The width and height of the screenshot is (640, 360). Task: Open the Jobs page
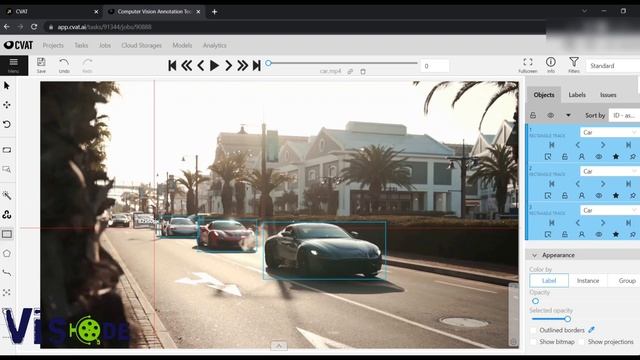[x=105, y=45]
